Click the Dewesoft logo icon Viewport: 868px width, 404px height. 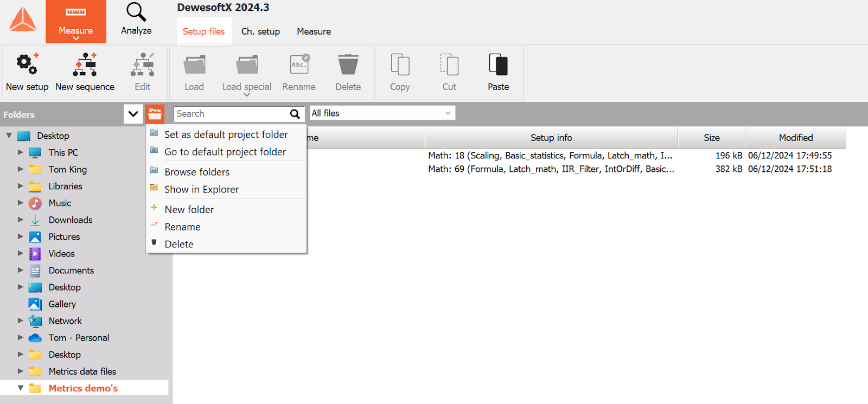22,20
